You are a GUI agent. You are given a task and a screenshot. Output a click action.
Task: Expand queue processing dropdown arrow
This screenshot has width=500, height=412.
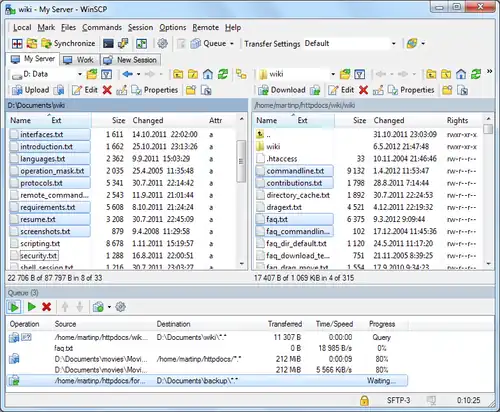click(109, 307)
